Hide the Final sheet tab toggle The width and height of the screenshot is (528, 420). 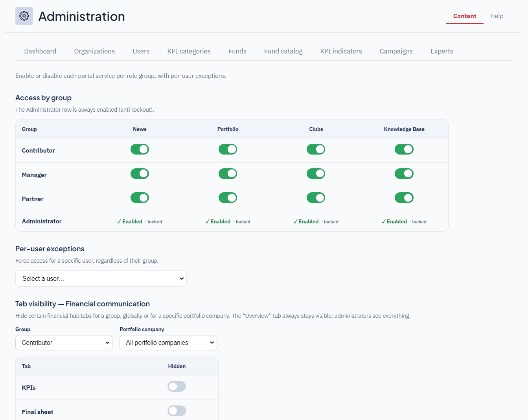coord(177,411)
